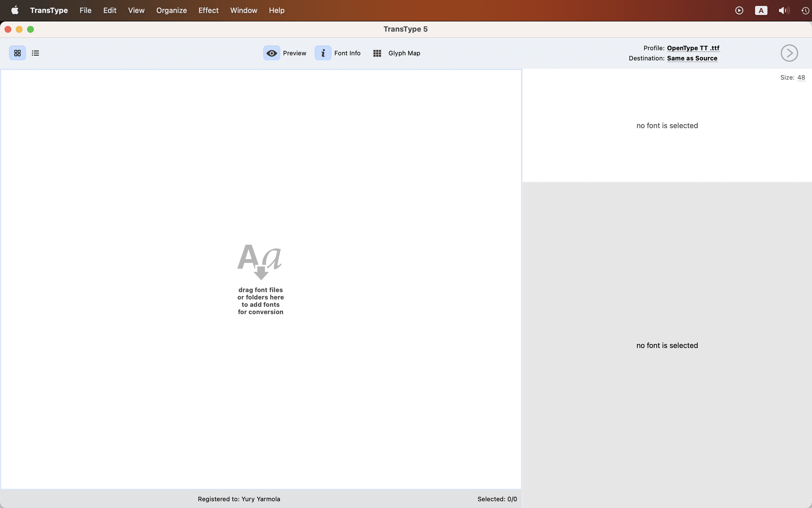Open the TransType application menu
This screenshot has height=508, width=812.
coord(49,10)
